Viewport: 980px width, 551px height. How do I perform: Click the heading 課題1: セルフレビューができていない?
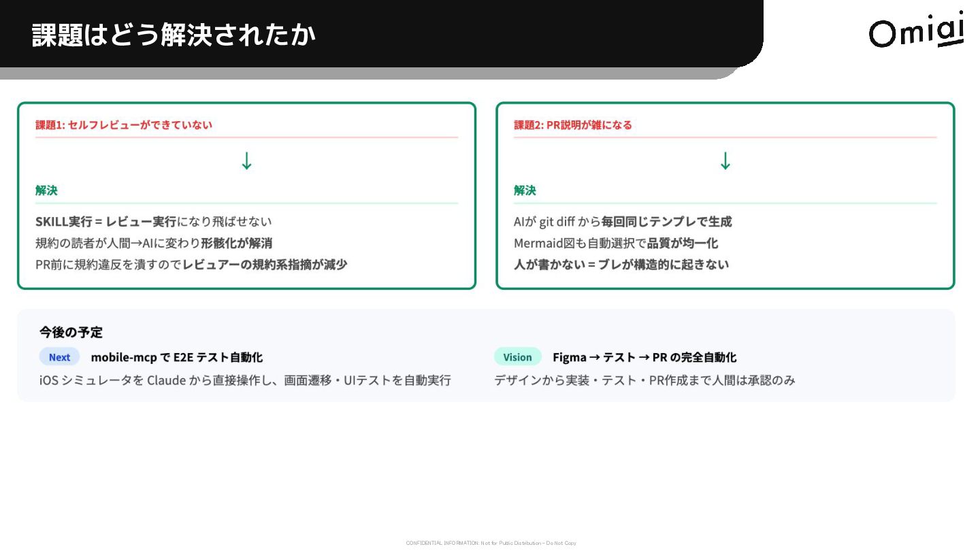pos(124,124)
